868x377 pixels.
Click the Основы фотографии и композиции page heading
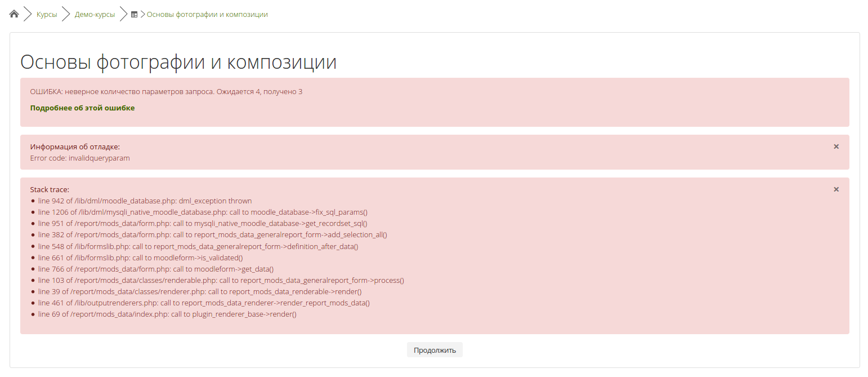click(178, 62)
